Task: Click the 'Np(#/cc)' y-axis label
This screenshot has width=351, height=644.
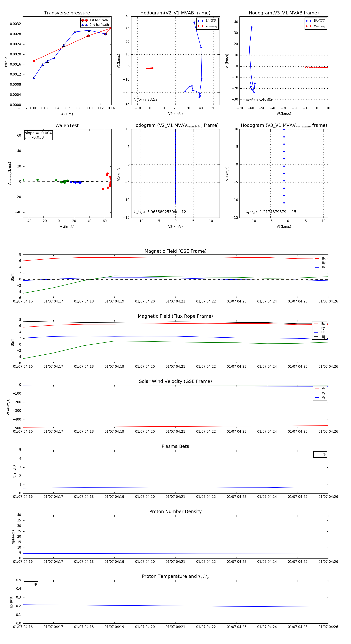Action: click(13, 537)
